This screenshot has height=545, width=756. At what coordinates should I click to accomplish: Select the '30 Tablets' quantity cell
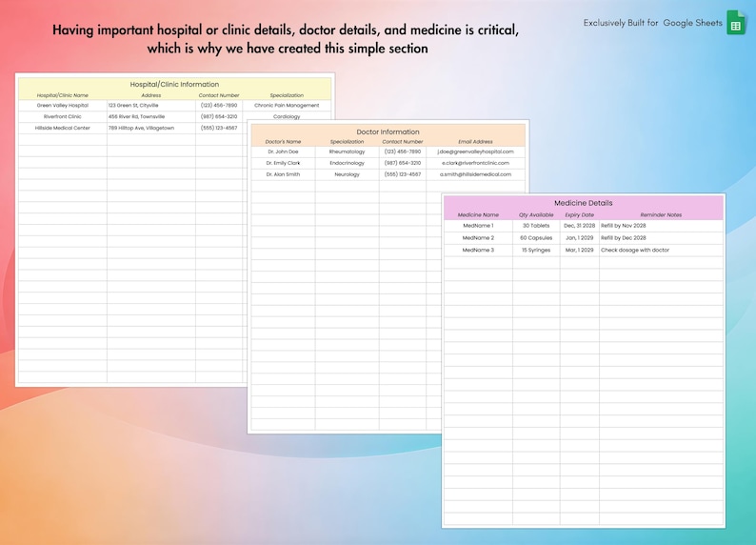(x=536, y=226)
